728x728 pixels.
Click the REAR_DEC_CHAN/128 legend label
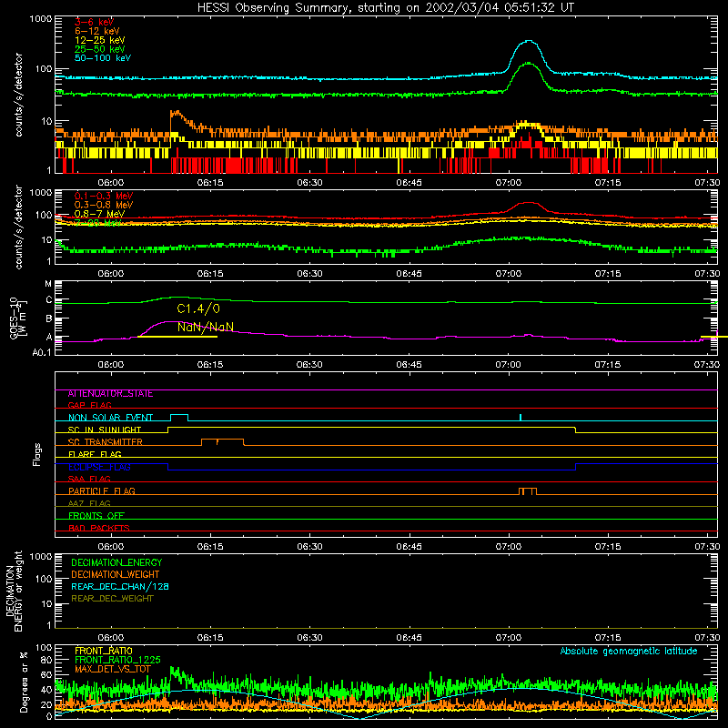pyautogui.click(x=120, y=587)
